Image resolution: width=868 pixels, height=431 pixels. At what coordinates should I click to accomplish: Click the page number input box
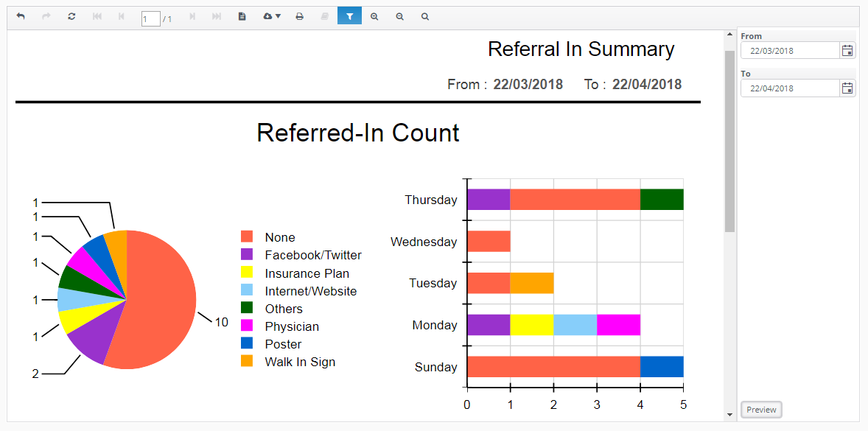click(x=150, y=18)
